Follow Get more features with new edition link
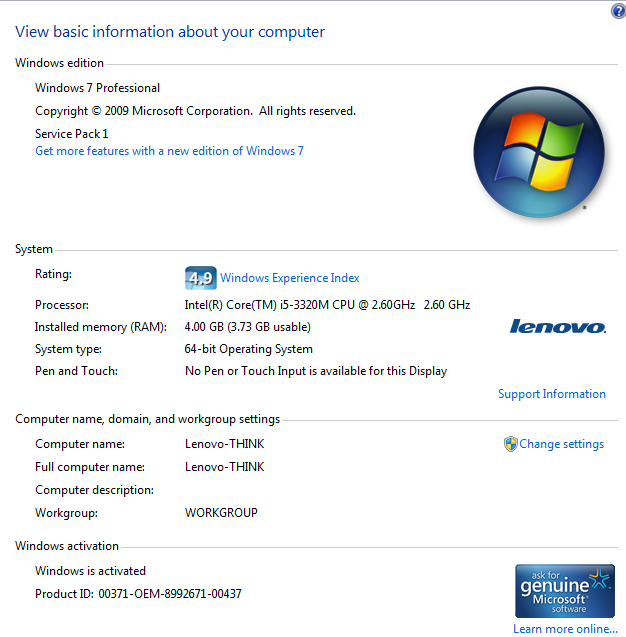This screenshot has width=626, height=637. pos(169,151)
